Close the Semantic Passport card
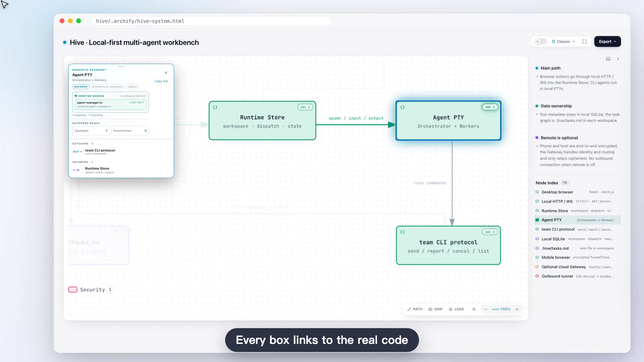This screenshot has width=644, height=362. click(x=166, y=73)
